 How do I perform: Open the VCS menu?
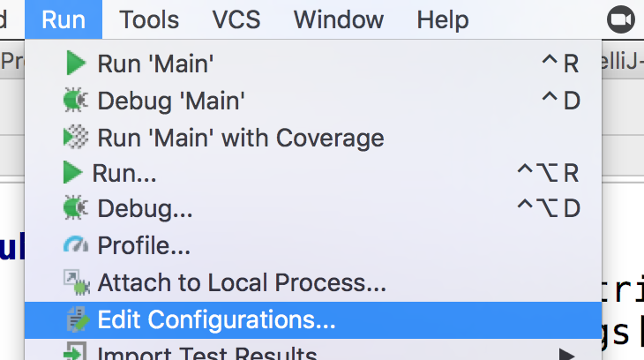pyautogui.click(x=236, y=19)
